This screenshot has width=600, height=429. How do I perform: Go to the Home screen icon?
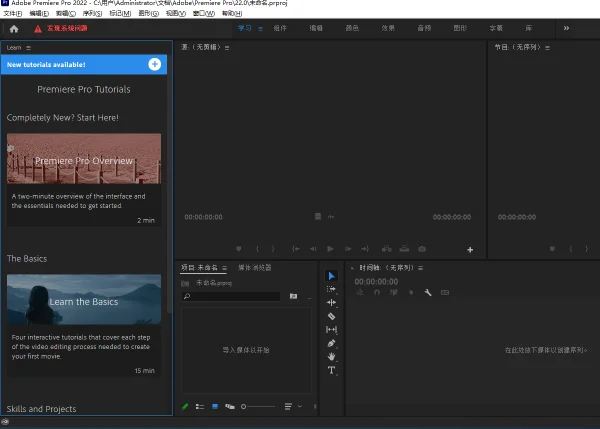14,29
